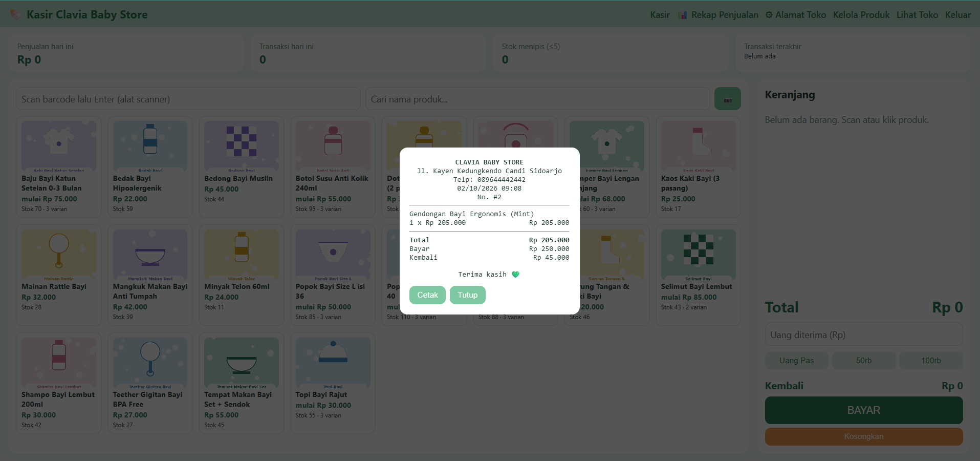This screenshot has height=461, width=980.
Task: Click the BAYAR payment button
Action: click(x=864, y=410)
